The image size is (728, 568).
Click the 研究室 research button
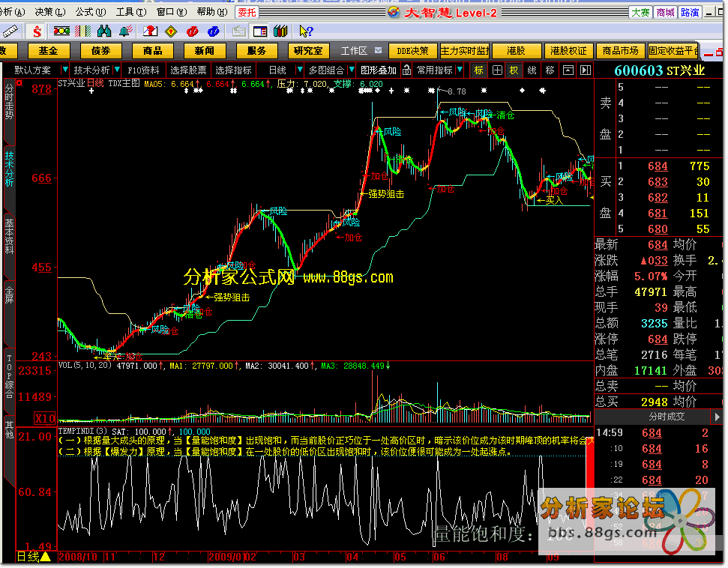[x=308, y=51]
